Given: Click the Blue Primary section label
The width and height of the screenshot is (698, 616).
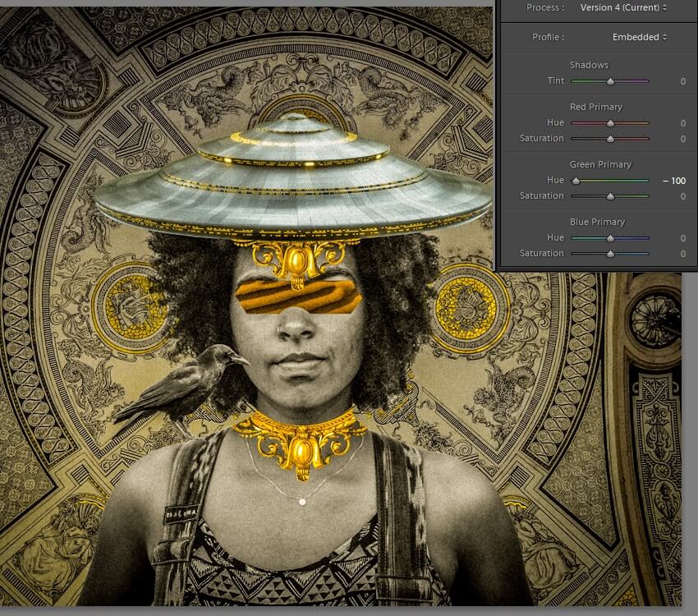Looking at the screenshot, I should point(597,222).
